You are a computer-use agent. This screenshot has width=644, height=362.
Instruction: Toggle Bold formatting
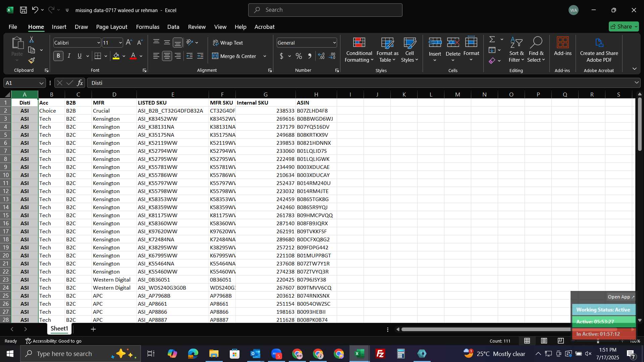coord(58,56)
